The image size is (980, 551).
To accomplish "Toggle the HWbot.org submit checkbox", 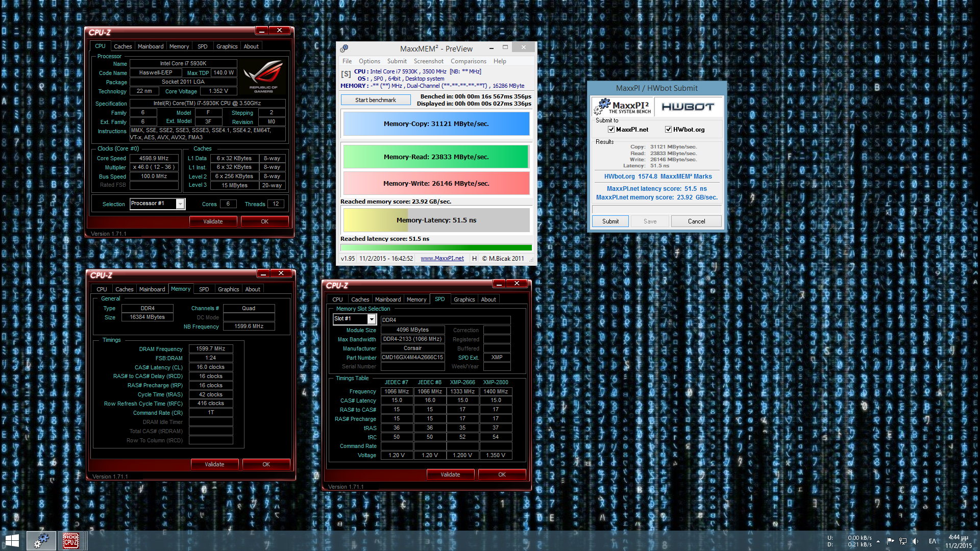I will (668, 130).
